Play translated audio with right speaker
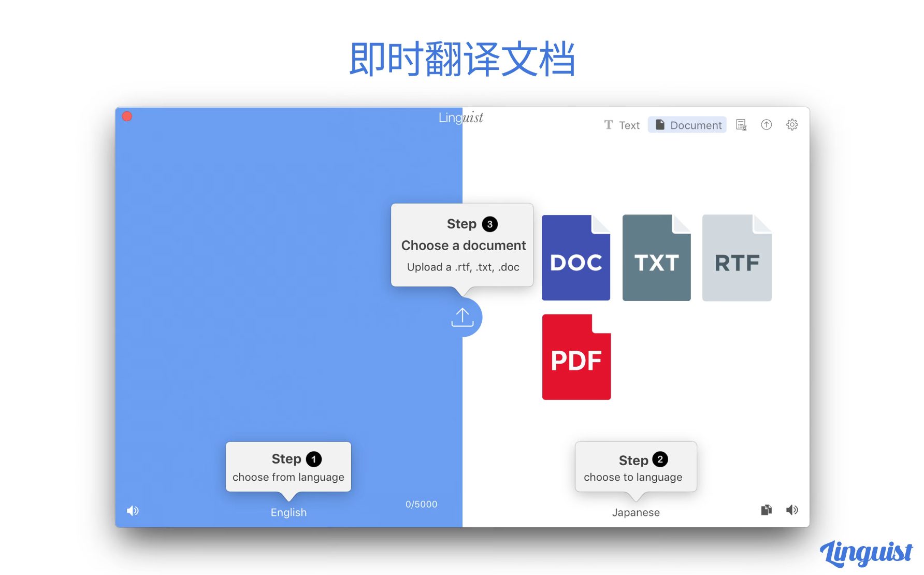 coord(791,510)
